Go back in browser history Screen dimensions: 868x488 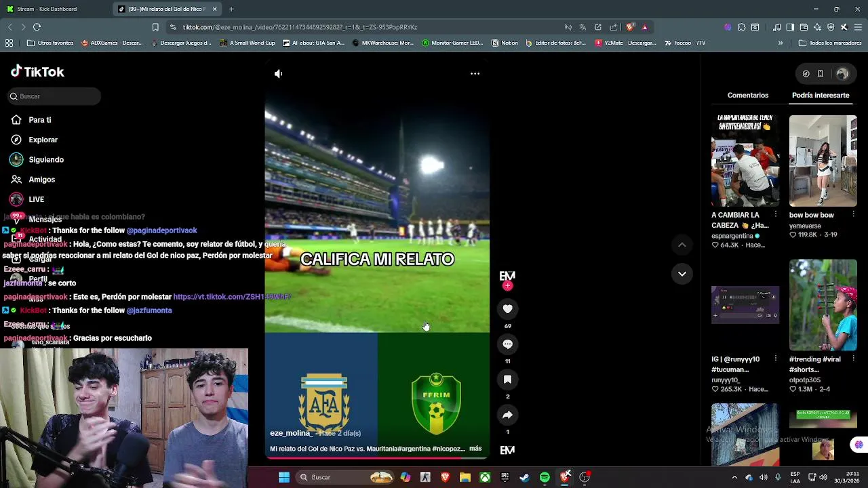point(9,27)
